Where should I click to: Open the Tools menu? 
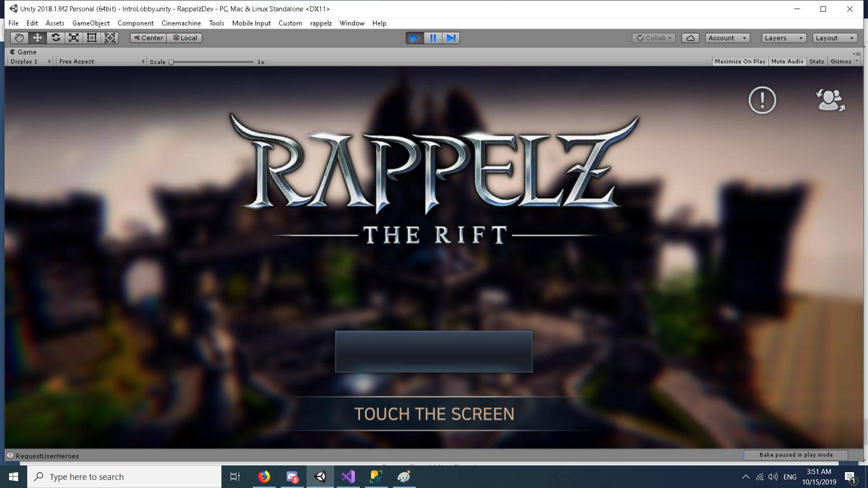click(x=217, y=23)
